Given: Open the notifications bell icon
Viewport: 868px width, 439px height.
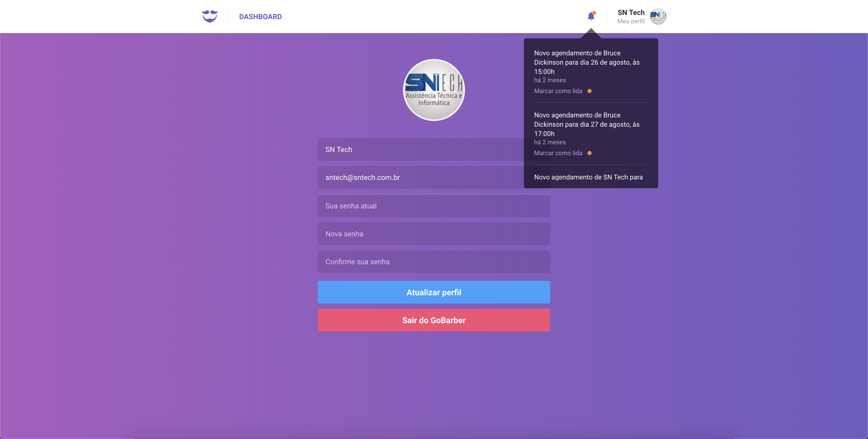Looking at the screenshot, I should [x=591, y=16].
